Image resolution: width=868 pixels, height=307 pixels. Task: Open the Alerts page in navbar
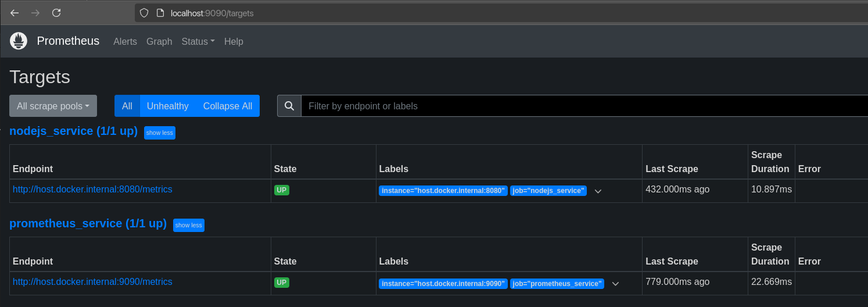[x=125, y=41]
